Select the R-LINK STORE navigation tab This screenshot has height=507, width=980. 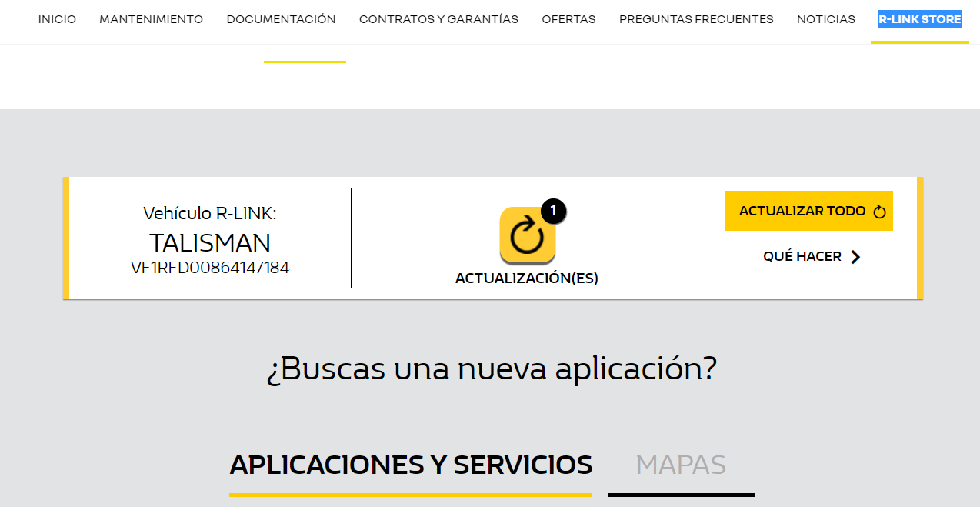pos(920,19)
